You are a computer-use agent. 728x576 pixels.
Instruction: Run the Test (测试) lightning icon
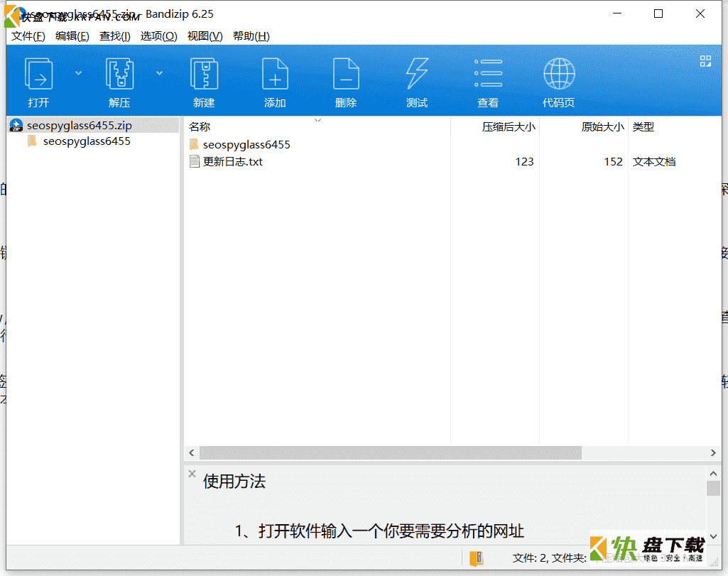point(417,75)
